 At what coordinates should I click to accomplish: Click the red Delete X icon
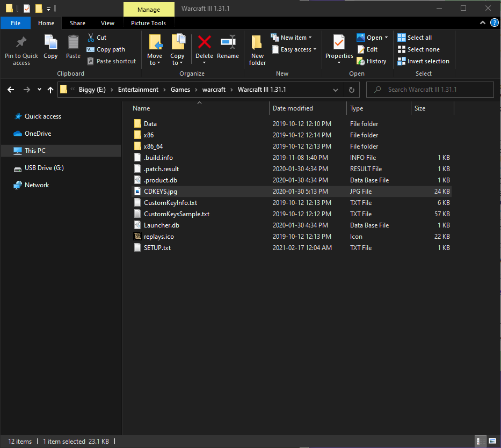pyautogui.click(x=204, y=42)
